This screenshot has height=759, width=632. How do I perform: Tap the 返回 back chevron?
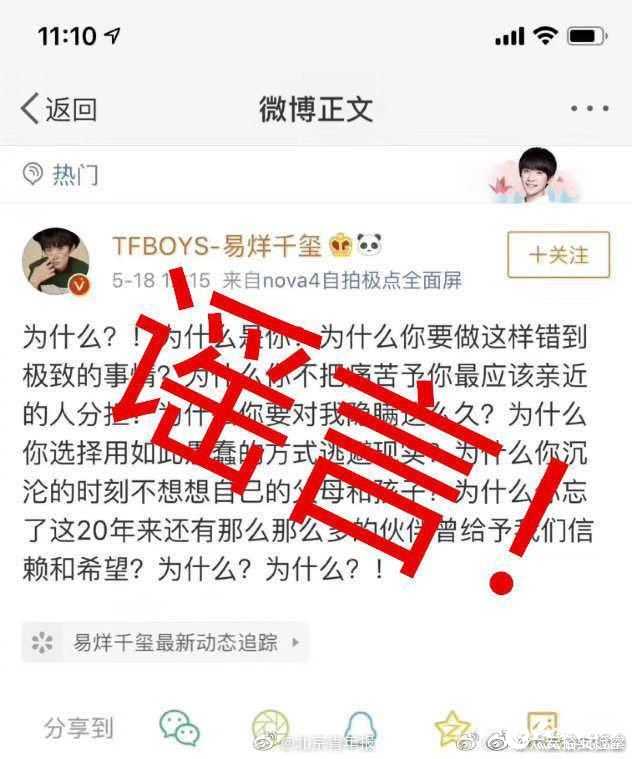[x=30, y=109]
